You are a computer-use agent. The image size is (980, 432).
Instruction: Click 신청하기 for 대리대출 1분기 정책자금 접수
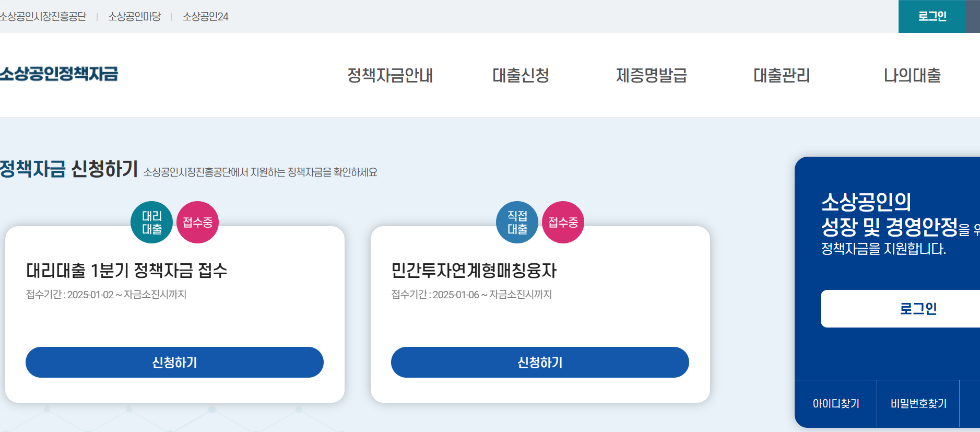[174, 362]
